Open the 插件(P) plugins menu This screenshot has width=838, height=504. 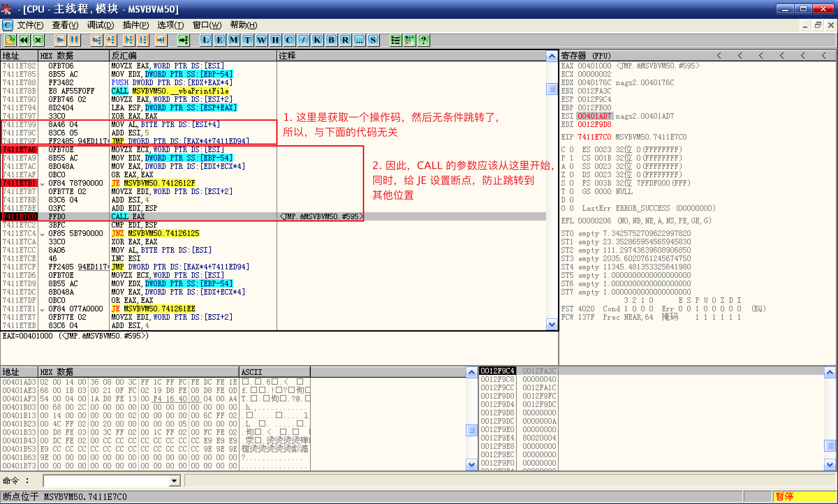(136, 25)
